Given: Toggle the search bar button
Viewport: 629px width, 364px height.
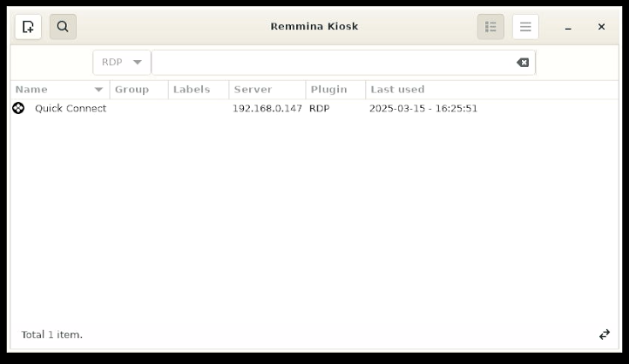Looking at the screenshot, I should [x=63, y=27].
